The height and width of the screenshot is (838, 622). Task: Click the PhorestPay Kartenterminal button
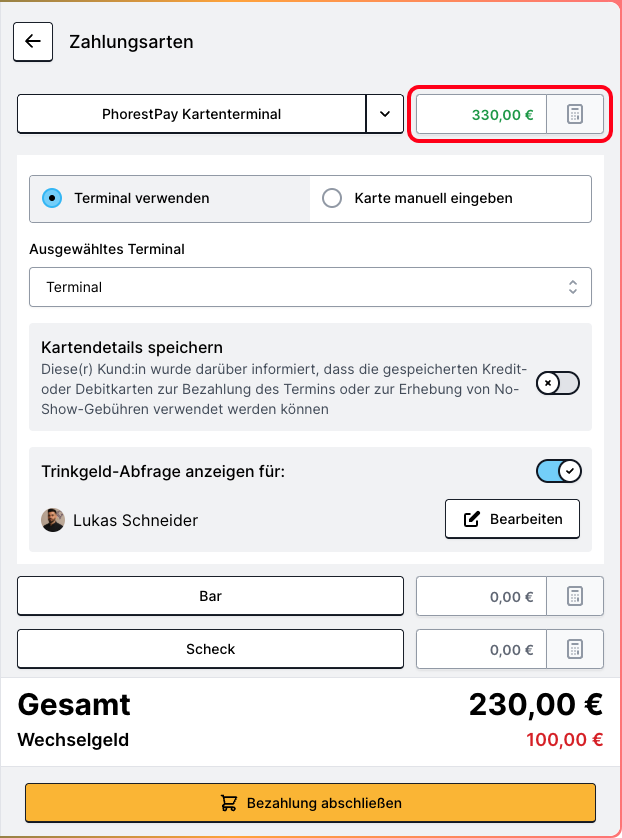pos(192,114)
